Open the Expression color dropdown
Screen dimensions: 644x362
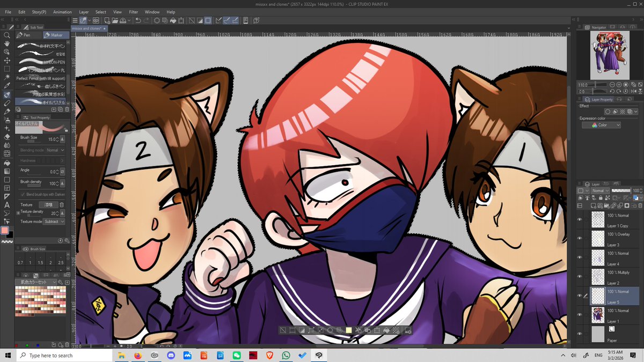[x=602, y=125]
